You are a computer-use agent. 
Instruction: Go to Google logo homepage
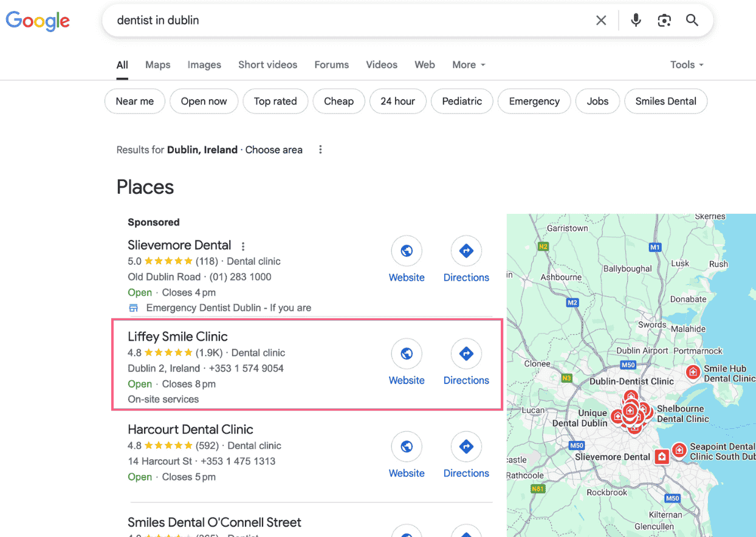[x=38, y=21]
